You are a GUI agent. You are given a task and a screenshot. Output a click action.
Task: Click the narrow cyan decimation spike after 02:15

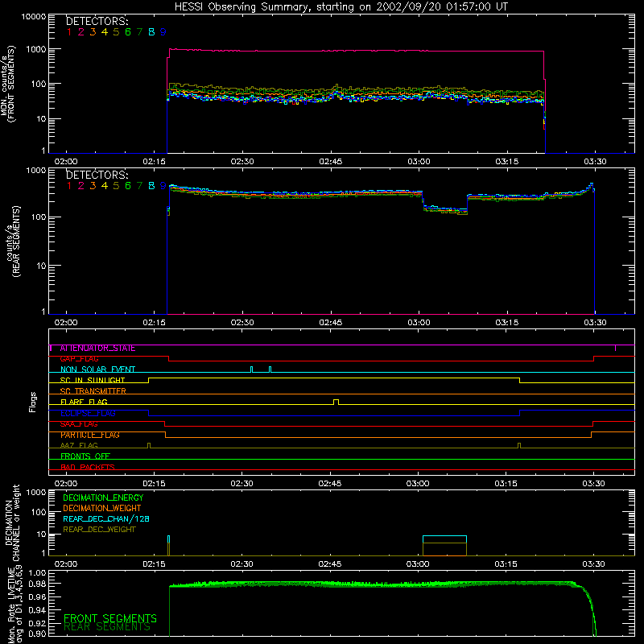coord(168,539)
